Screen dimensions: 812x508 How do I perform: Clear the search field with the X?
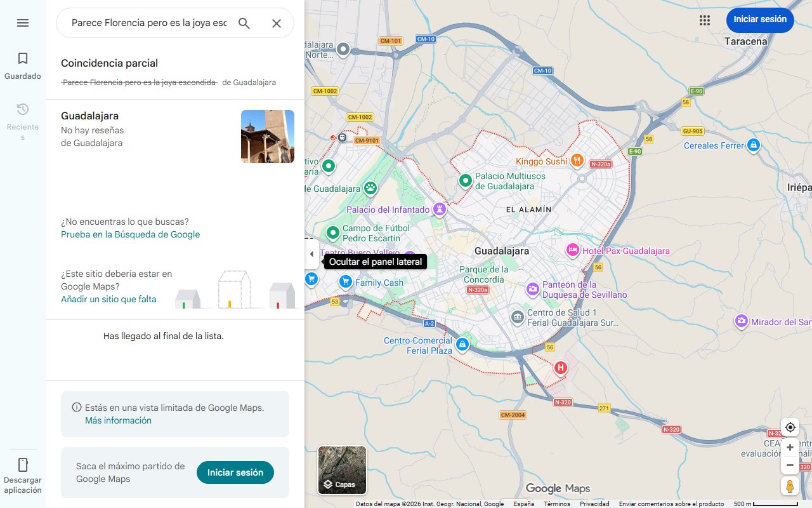[277, 23]
